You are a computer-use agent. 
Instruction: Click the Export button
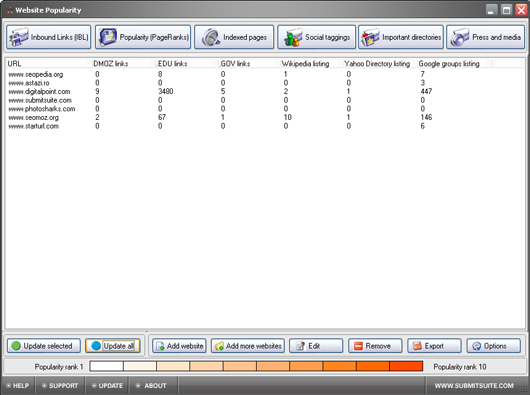tap(434, 346)
